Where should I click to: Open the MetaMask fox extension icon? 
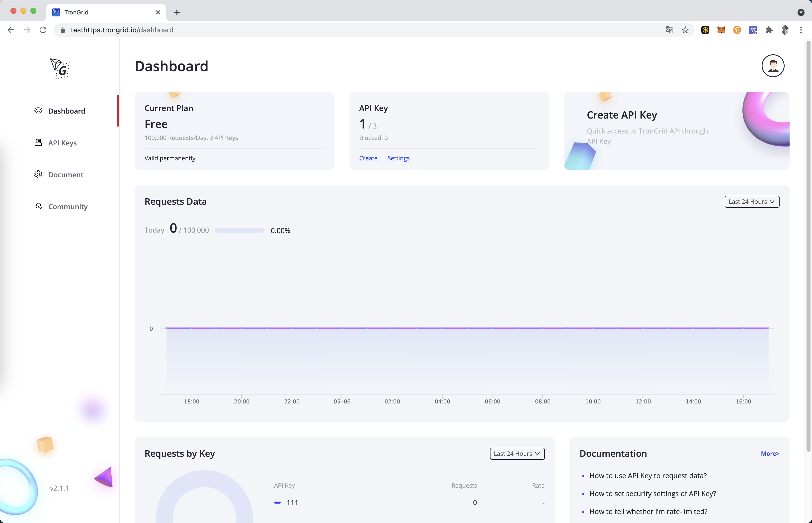pyautogui.click(x=721, y=30)
